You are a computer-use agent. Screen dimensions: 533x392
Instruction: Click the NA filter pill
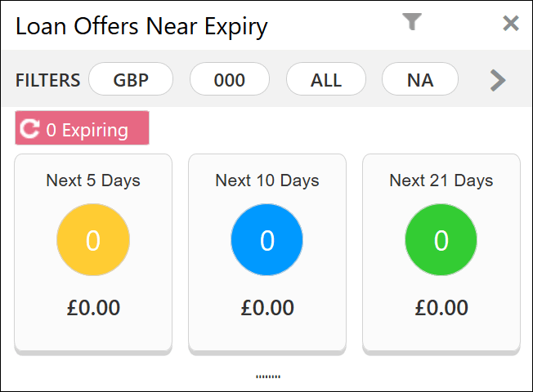[420, 79]
